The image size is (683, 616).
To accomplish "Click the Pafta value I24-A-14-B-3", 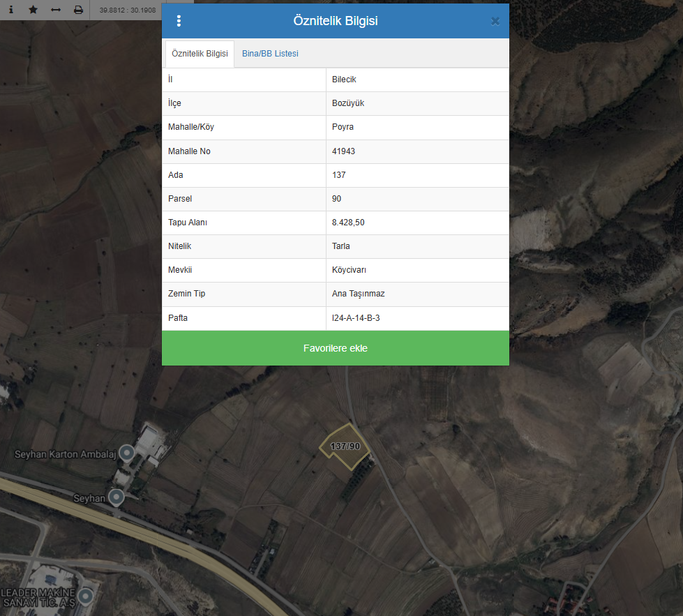I will [x=356, y=318].
